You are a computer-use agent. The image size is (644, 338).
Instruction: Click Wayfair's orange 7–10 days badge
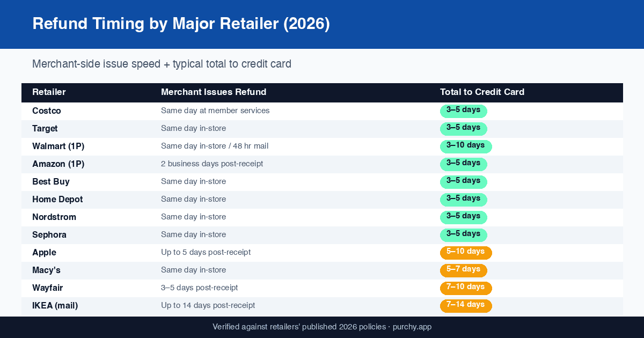pos(466,288)
